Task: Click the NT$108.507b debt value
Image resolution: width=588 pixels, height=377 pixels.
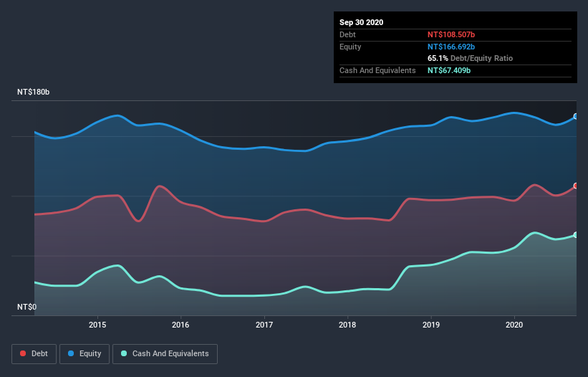Action: point(451,34)
